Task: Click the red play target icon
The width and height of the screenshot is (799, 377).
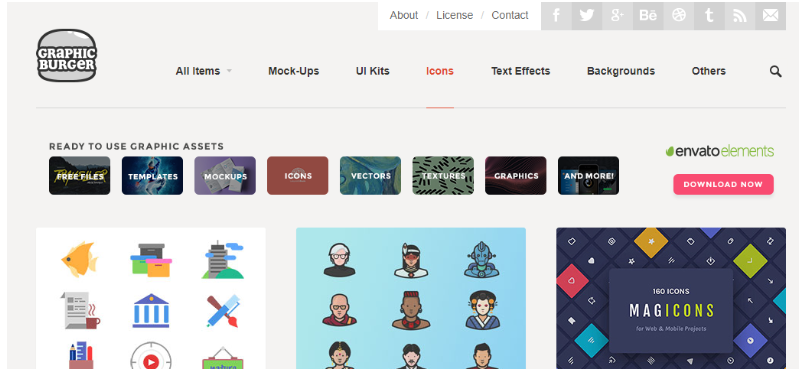Action: 151,355
